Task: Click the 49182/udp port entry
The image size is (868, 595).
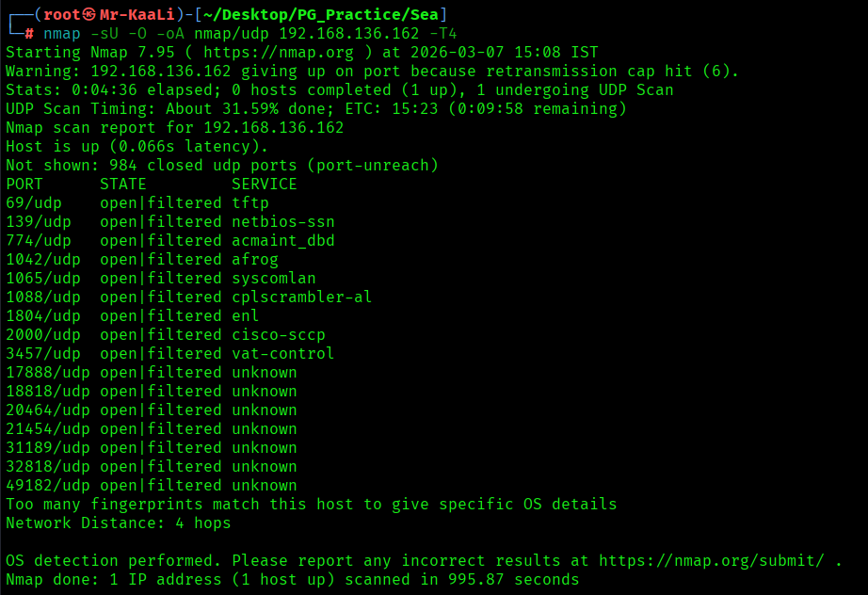Action: 48,485
